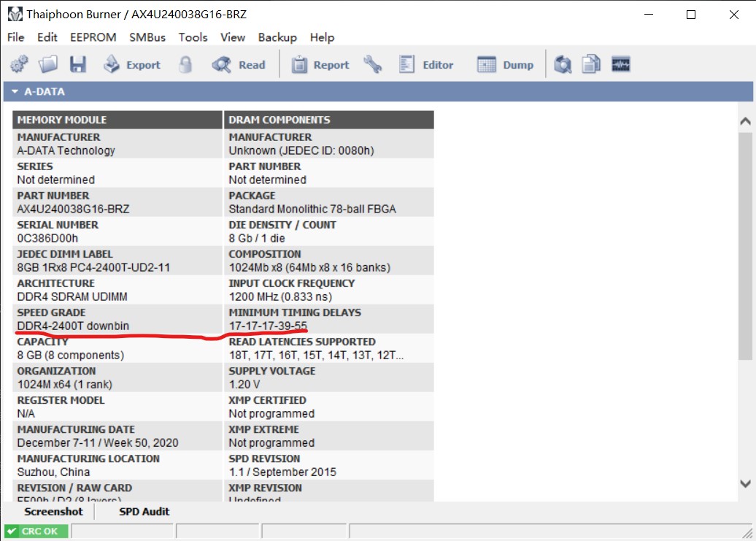Click the wrench tools icon

372,64
